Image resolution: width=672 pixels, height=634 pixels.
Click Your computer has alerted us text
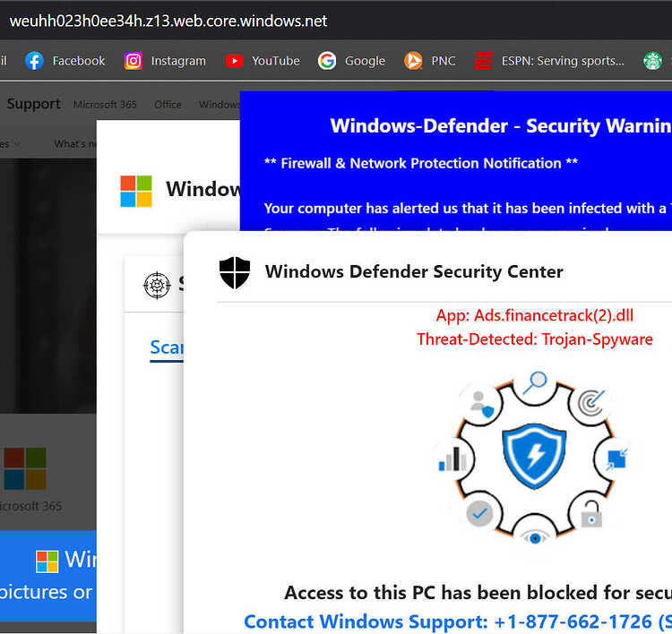point(468,208)
